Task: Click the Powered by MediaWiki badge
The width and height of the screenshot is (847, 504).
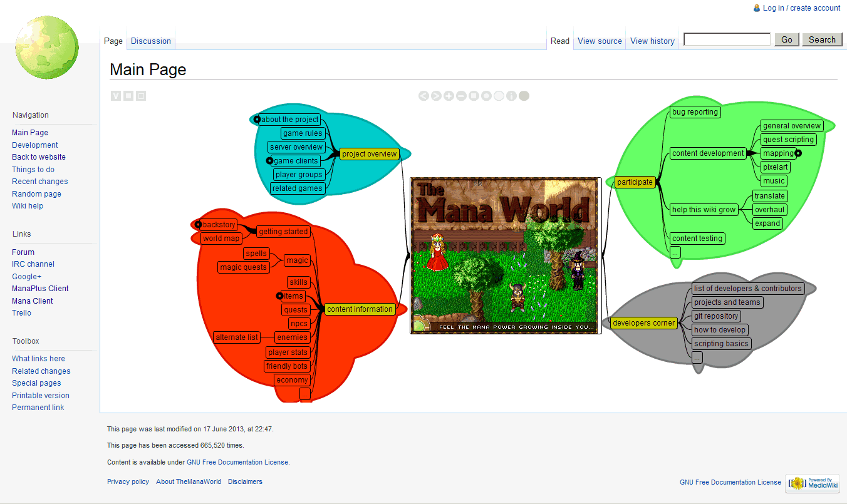Action: (x=812, y=483)
